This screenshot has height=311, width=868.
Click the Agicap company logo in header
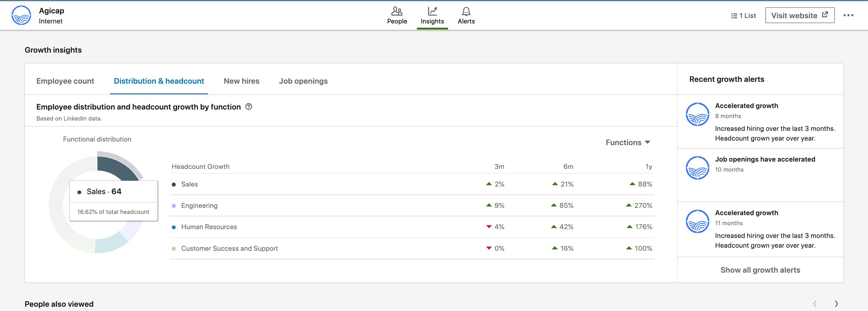tap(21, 16)
